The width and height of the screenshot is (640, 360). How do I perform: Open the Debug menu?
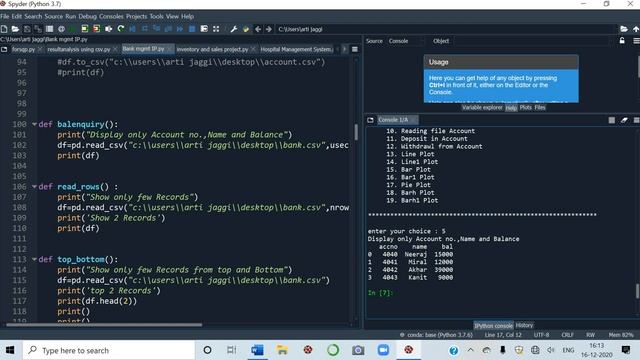[x=87, y=16]
